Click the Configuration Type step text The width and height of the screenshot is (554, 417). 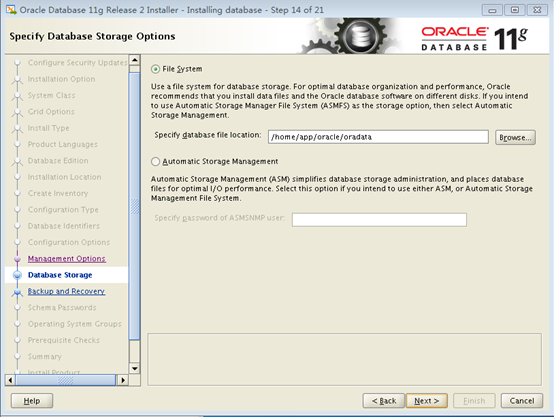63,210
